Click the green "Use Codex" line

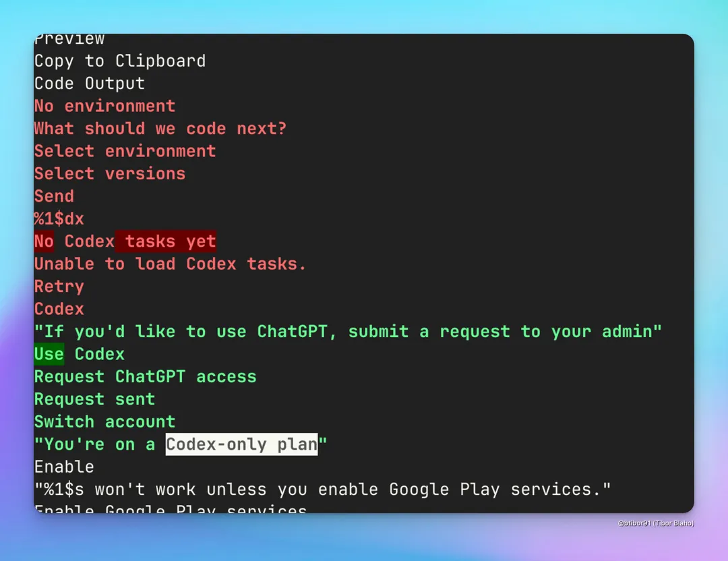(x=80, y=354)
